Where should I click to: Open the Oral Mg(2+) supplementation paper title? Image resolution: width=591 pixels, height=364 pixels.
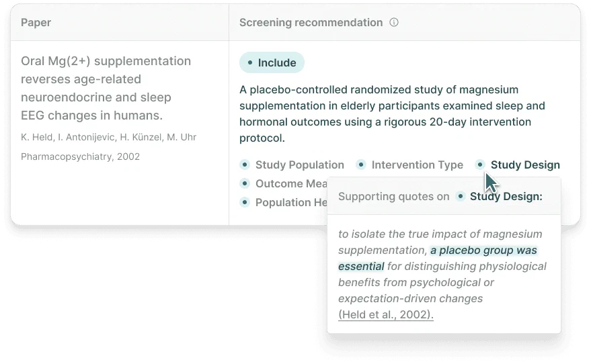tap(106, 88)
